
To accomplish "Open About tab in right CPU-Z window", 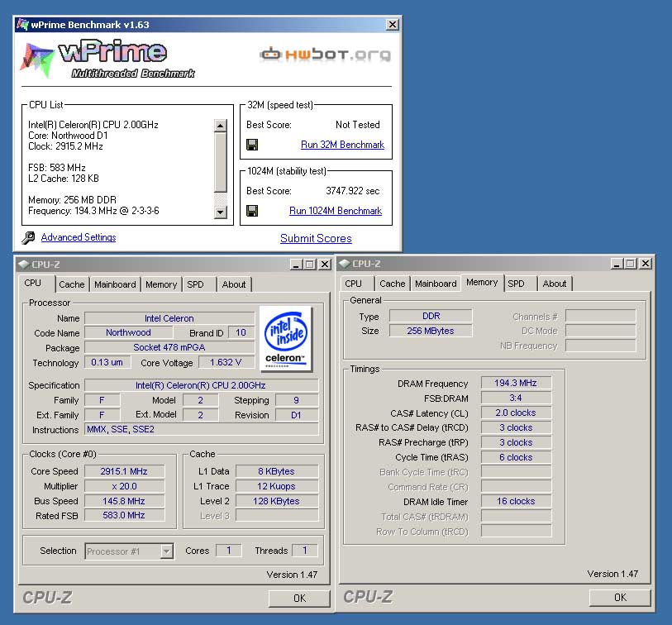I will tap(555, 284).
